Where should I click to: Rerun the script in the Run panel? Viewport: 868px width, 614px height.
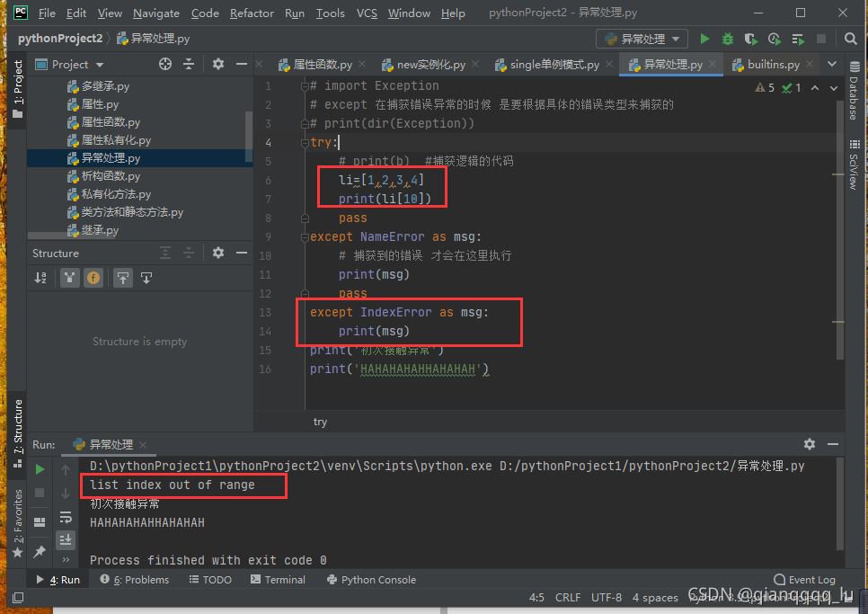click(40, 469)
